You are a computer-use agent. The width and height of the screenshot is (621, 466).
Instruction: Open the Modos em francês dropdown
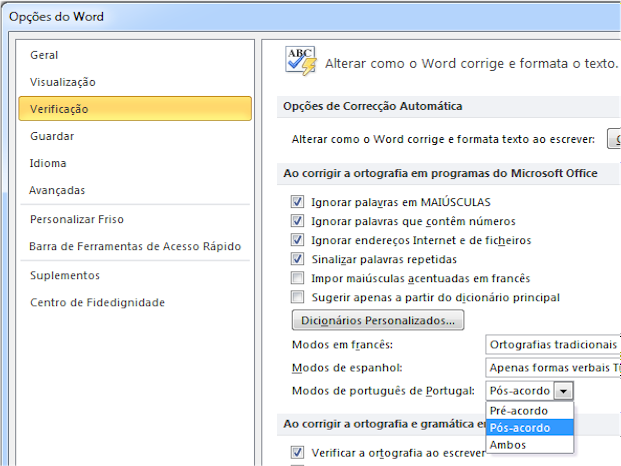tap(553, 344)
